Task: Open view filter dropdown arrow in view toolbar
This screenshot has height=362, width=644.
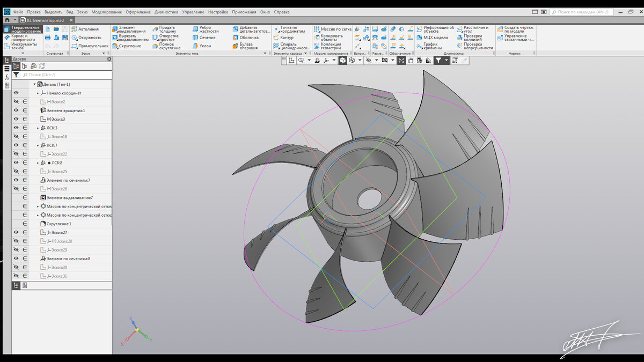Action: pyautogui.click(x=447, y=61)
